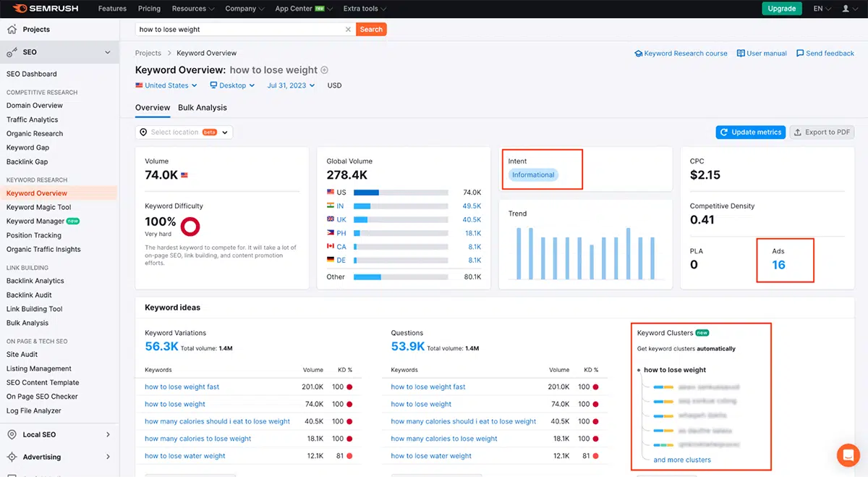This screenshot has width=868, height=477.
Task: Open Site Audit in sidebar
Action: tap(22, 355)
